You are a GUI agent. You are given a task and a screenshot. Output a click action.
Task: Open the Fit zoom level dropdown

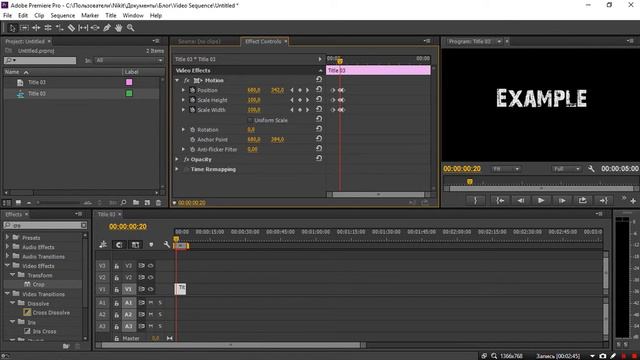click(x=505, y=169)
